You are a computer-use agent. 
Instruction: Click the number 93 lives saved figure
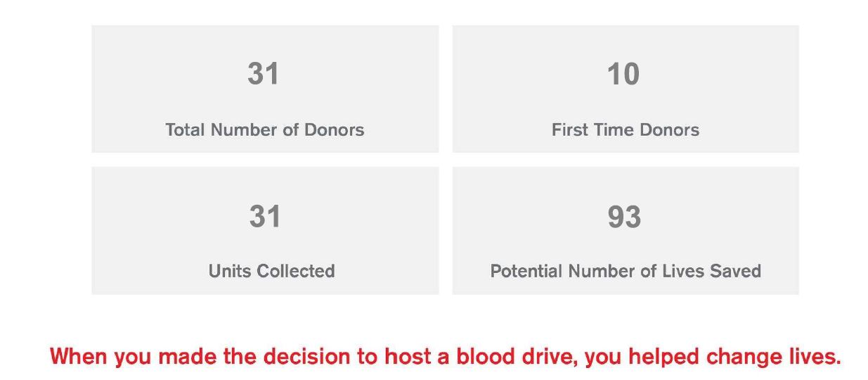[624, 217]
